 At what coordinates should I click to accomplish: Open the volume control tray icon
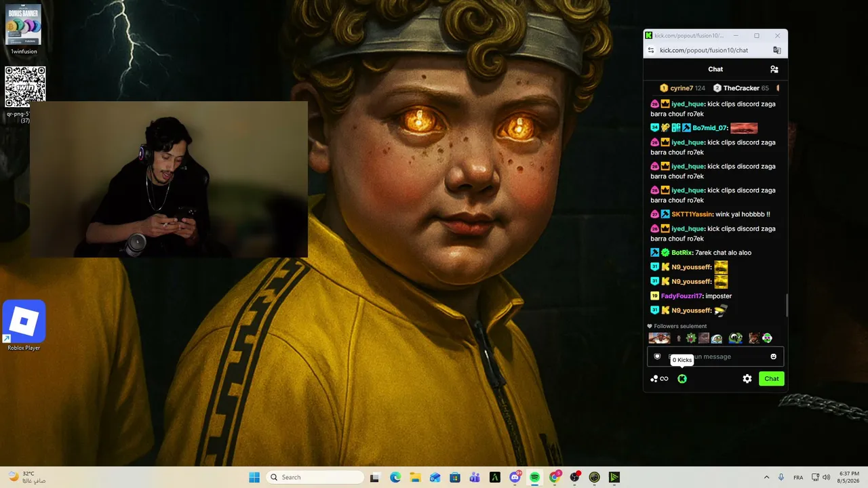[x=826, y=477]
